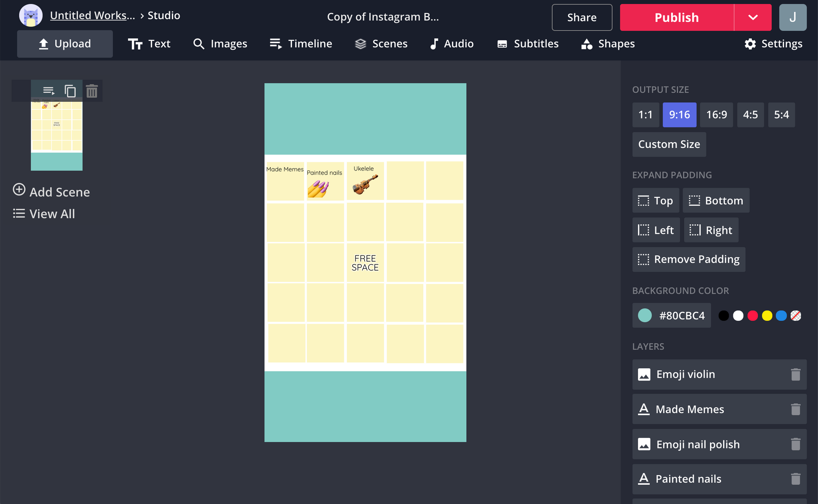Image resolution: width=818 pixels, height=504 pixels.
Task: Click the Add Scene plus icon
Action: click(x=19, y=190)
